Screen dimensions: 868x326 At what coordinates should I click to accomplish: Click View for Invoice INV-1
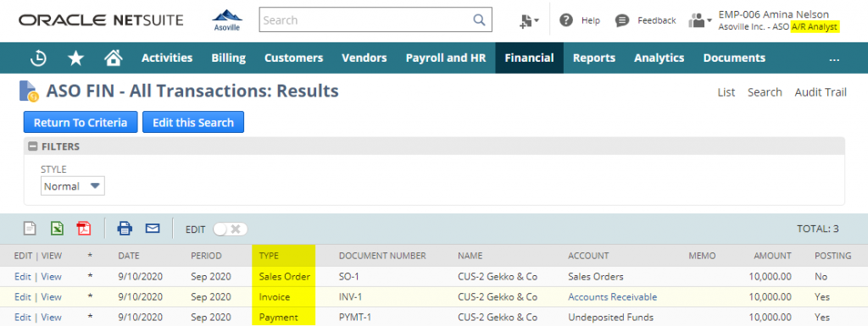point(51,296)
